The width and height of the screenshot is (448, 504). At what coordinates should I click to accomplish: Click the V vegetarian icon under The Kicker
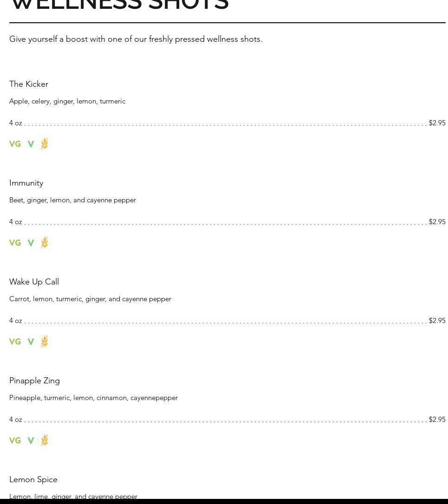(x=31, y=144)
